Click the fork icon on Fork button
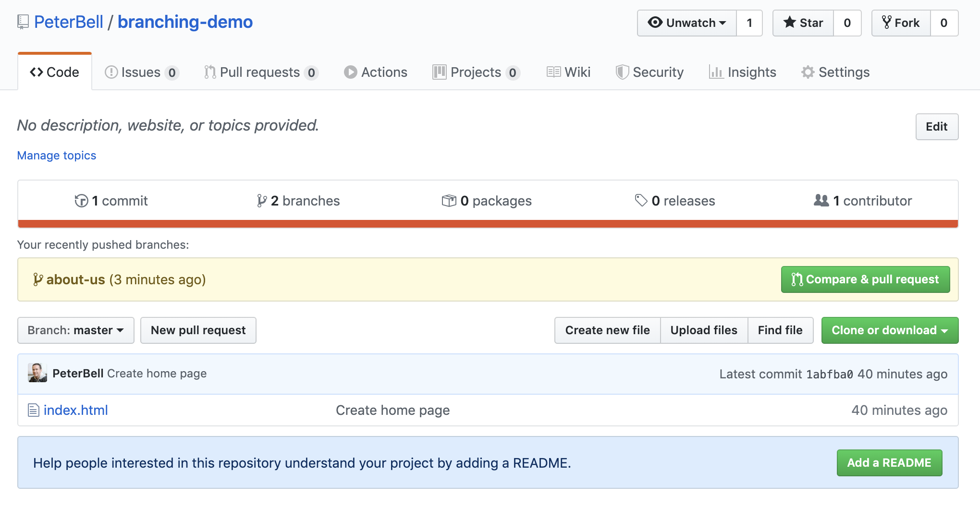This screenshot has height=508, width=980. tap(886, 22)
